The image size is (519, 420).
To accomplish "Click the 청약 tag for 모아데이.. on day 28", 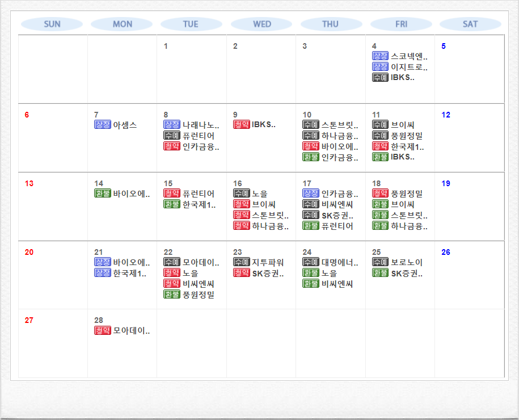I will coord(102,330).
